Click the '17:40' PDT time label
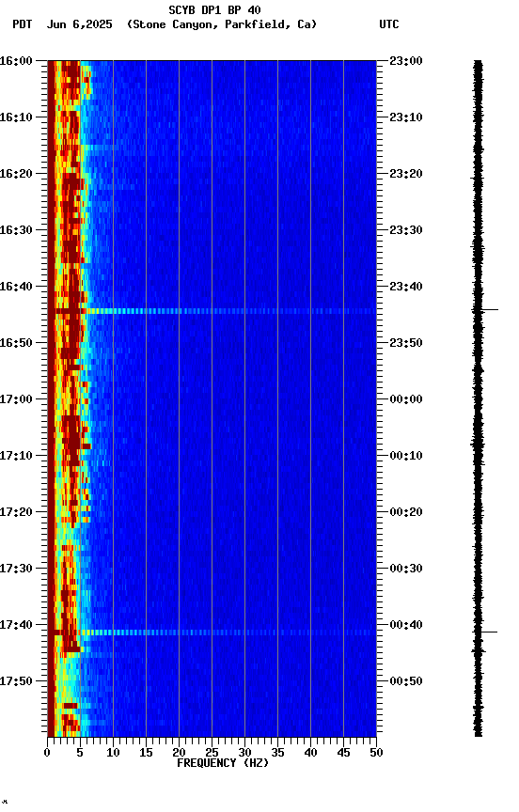The height and width of the screenshot is (812, 519). 16,625
